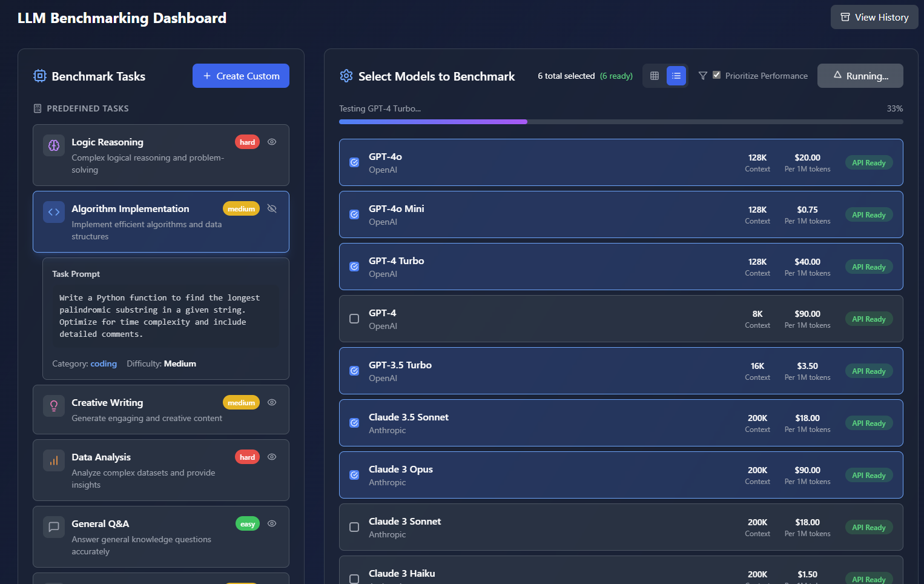Uncheck the GPT-3.5 Turbo checkbox

click(354, 371)
